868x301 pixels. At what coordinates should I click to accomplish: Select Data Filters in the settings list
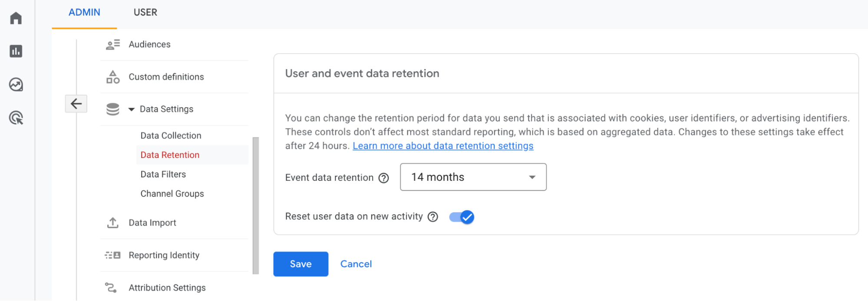[x=163, y=174]
